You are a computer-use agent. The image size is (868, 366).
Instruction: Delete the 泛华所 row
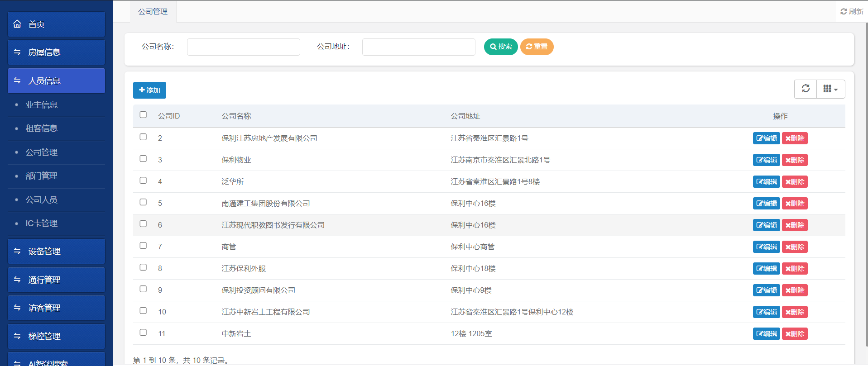point(795,182)
